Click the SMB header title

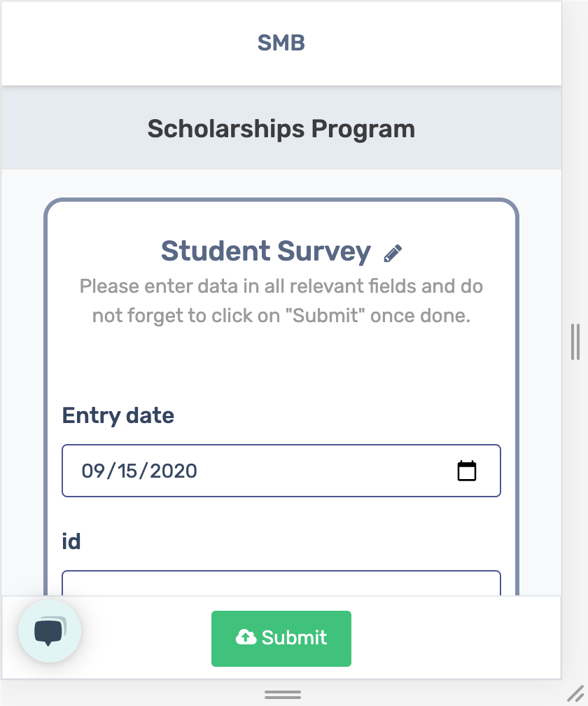281,43
